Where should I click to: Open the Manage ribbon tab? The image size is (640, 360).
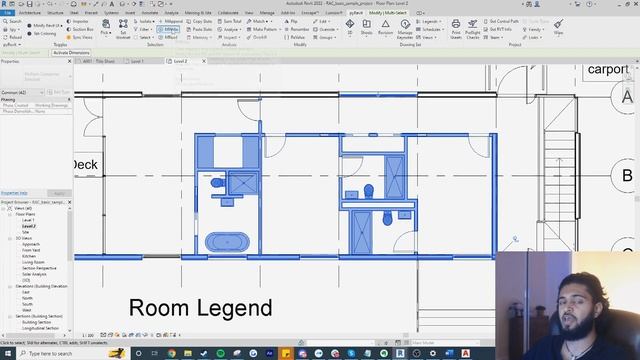pyautogui.click(x=267, y=13)
